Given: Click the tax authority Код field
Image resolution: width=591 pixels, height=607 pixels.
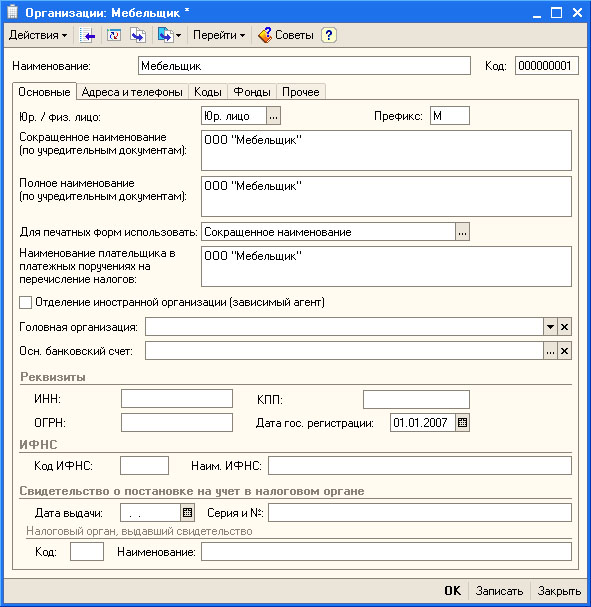Looking at the screenshot, I should 87,551.
